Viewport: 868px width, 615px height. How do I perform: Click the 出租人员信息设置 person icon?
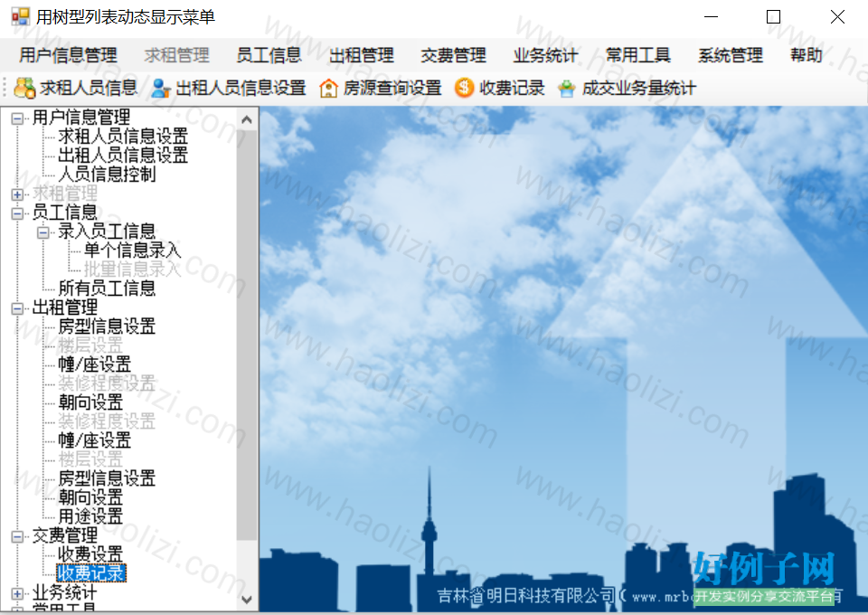(161, 88)
